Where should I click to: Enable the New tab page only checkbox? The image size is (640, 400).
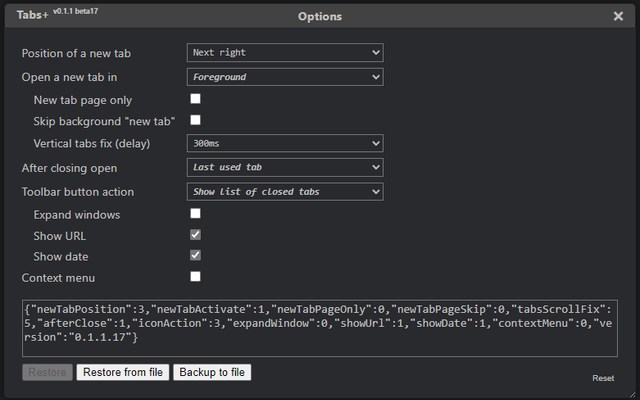[196, 99]
